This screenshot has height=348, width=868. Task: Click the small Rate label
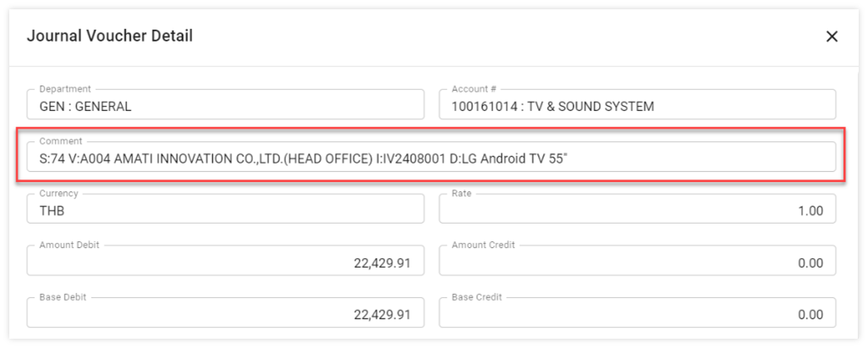click(462, 194)
